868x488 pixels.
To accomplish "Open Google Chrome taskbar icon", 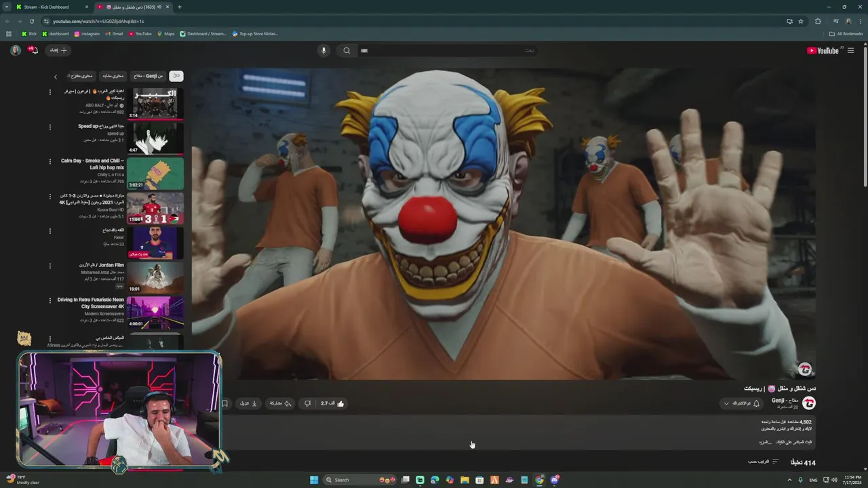I will pos(539,480).
